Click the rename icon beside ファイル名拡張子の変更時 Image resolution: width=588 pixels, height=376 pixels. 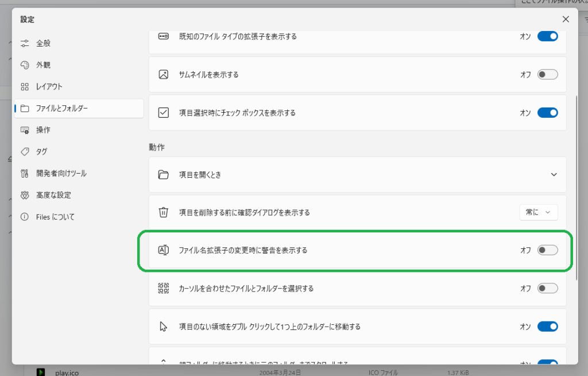coord(164,250)
